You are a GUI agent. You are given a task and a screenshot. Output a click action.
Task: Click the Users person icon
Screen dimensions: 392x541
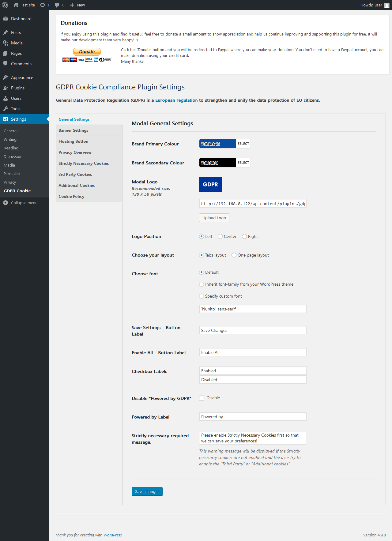coord(6,98)
